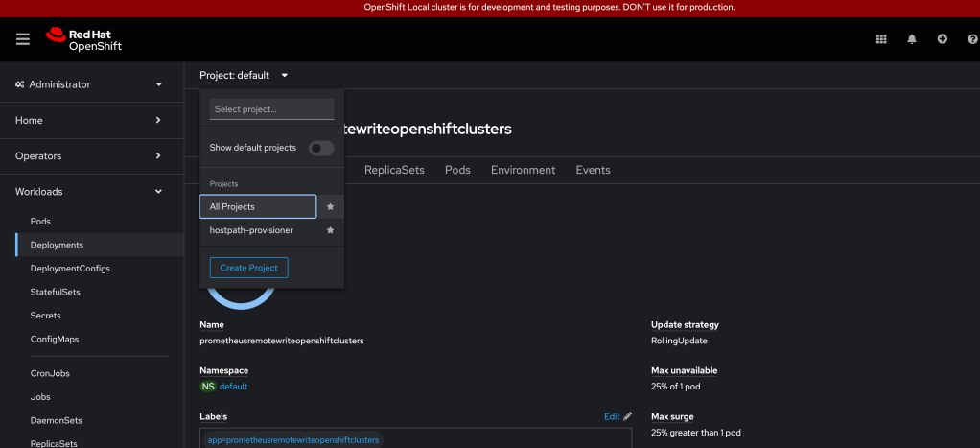The width and height of the screenshot is (980, 448).
Task: Expand the Operators navigation section
Action: (92, 155)
